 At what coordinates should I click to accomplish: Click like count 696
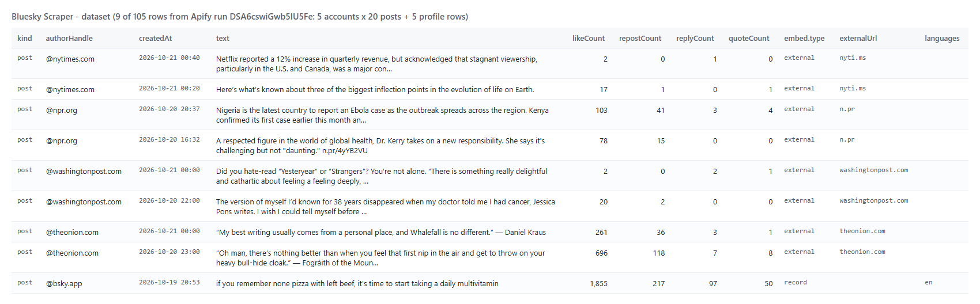[x=601, y=253]
